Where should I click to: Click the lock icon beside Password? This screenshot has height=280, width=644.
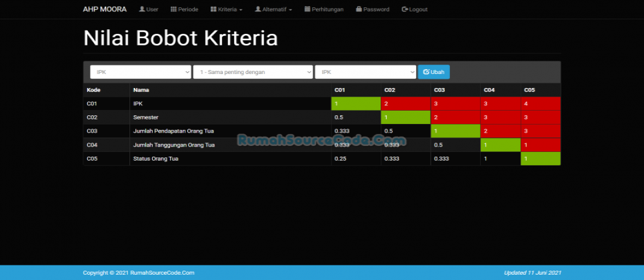click(x=359, y=9)
